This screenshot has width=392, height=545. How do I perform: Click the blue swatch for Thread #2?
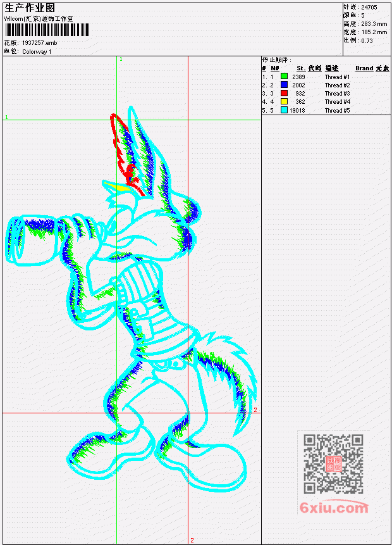pos(284,85)
